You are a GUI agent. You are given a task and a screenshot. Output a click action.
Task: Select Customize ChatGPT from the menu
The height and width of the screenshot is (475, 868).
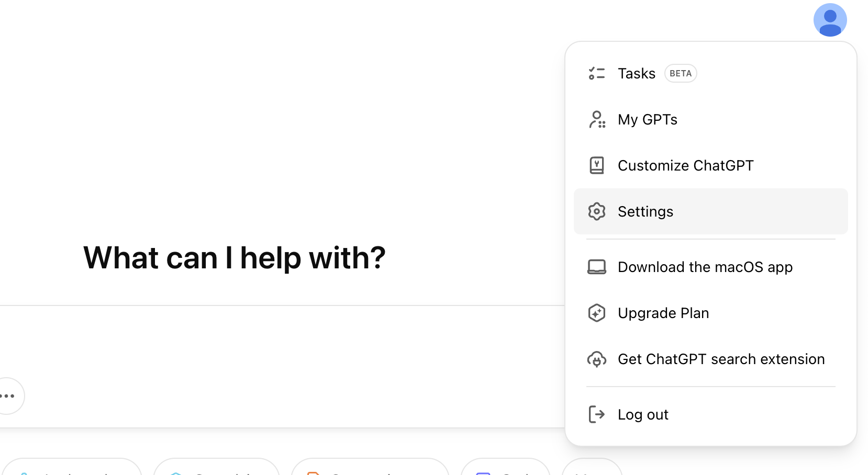pos(685,165)
